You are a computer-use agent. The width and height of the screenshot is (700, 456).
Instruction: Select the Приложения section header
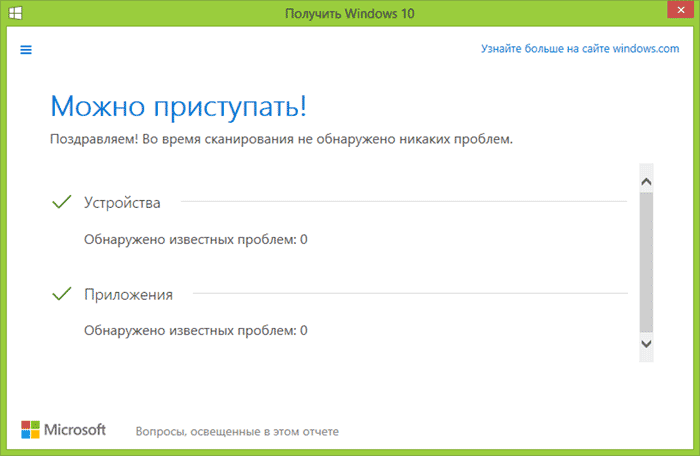(x=129, y=294)
